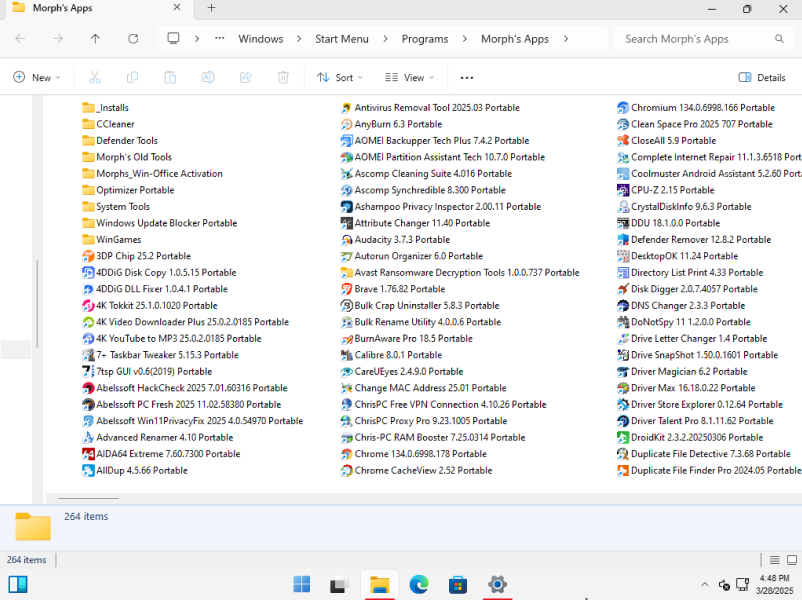The image size is (802, 600).
Task: Select the CCleaner folder icon
Action: tap(88, 124)
